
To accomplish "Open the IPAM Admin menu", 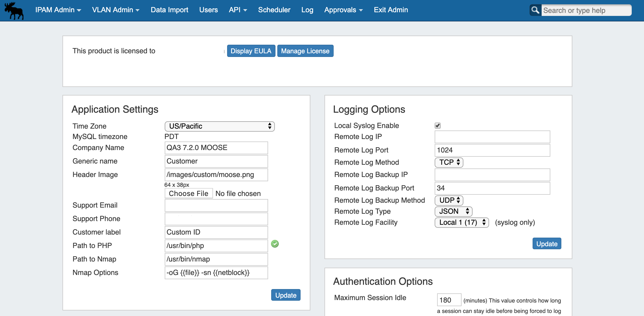I will (58, 10).
